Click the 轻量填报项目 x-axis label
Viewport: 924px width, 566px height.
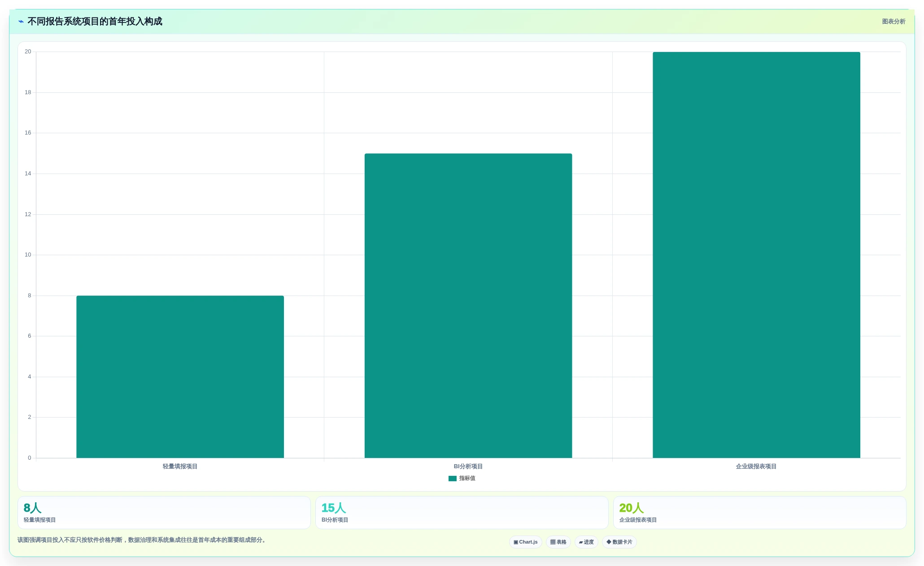(180, 466)
